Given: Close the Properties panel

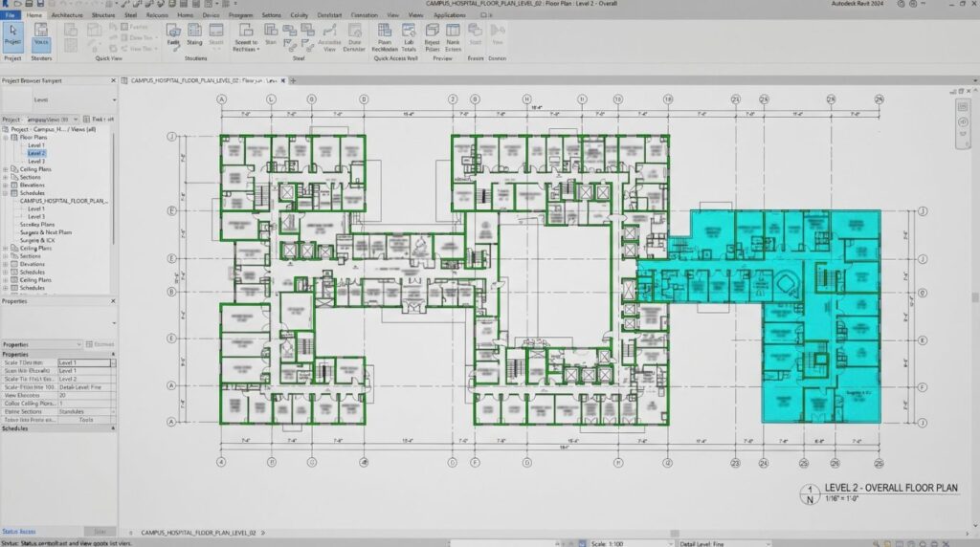Looking at the screenshot, I should click(x=113, y=301).
